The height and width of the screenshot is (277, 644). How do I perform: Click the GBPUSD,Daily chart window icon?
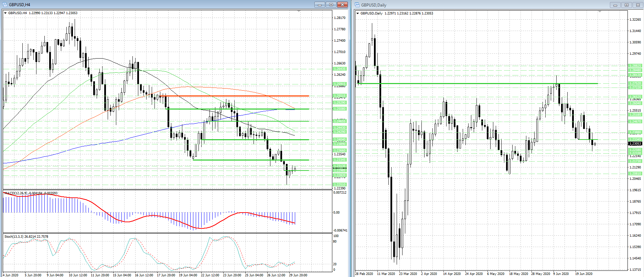pos(357,5)
